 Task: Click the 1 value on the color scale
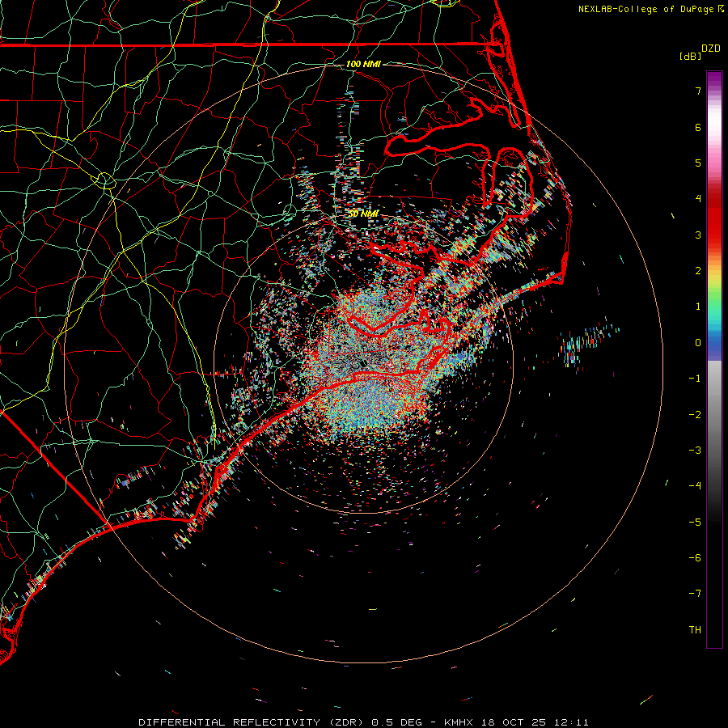[x=698, y=307]
